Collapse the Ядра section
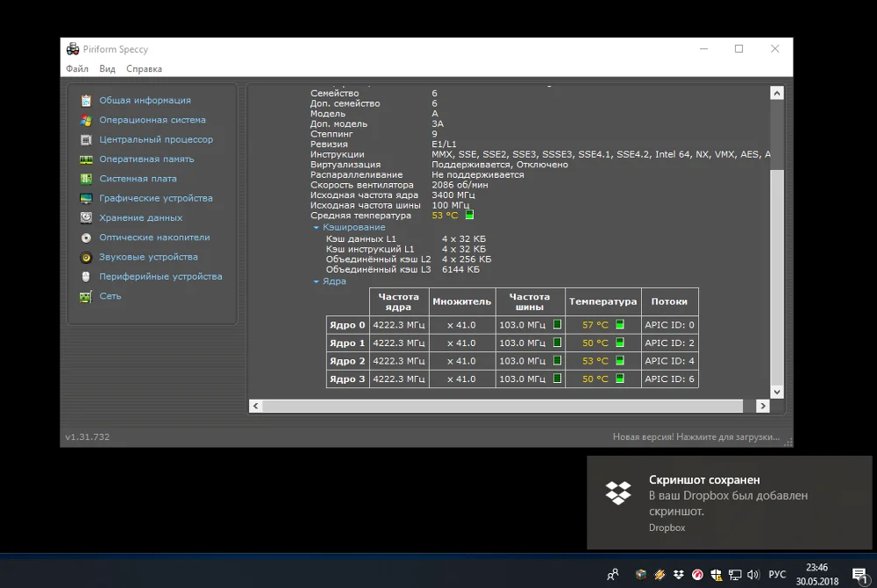877x588 pixels. pos(317,282)
